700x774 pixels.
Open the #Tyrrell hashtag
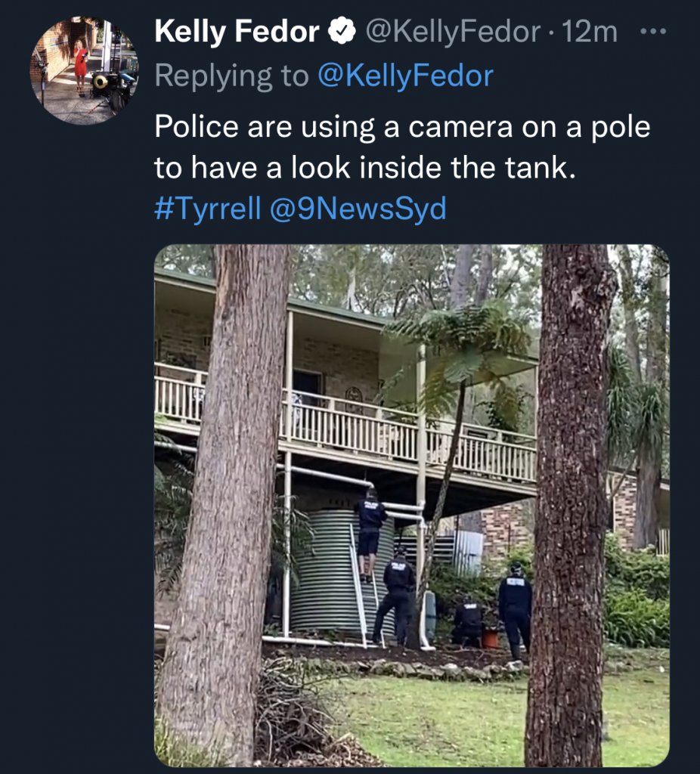(208, 209)
